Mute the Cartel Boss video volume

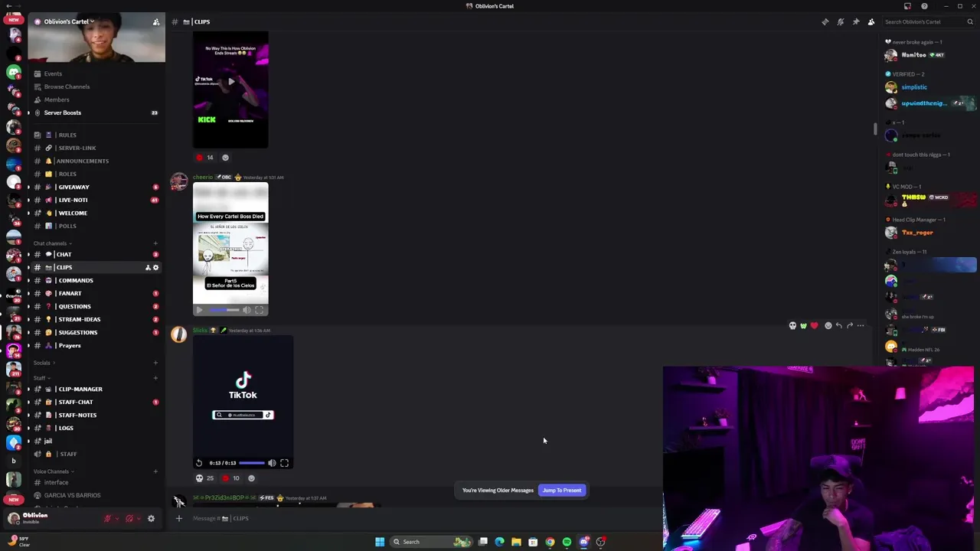(x=247, y=310)
